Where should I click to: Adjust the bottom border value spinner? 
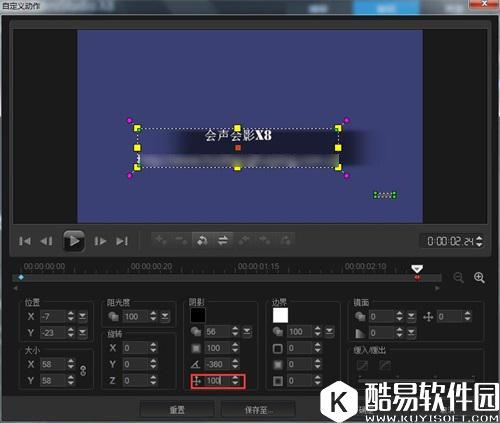click(318, 380)
